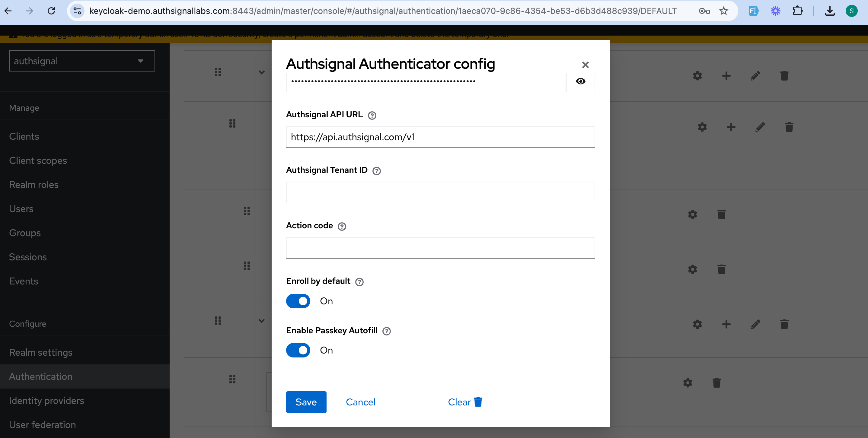
Task: Toggle the Enable Passkey Autofill switch
Action: point(298,350)
